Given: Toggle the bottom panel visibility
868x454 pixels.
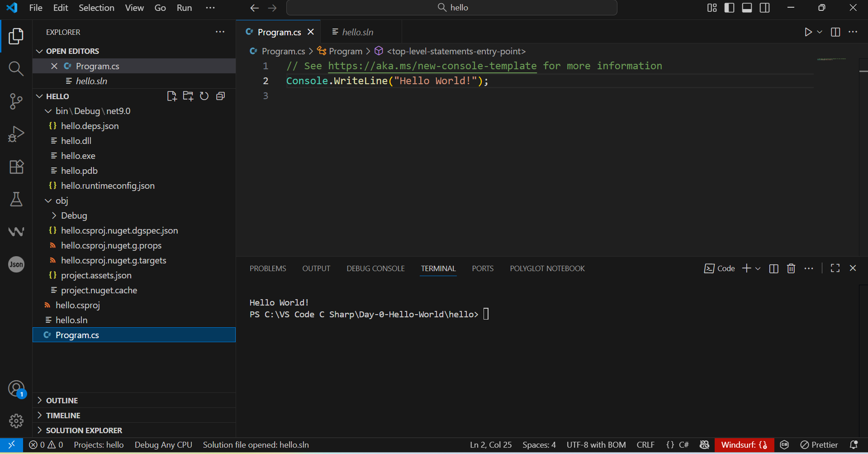Looking at the screenshot, I should (x=747, y=8).
